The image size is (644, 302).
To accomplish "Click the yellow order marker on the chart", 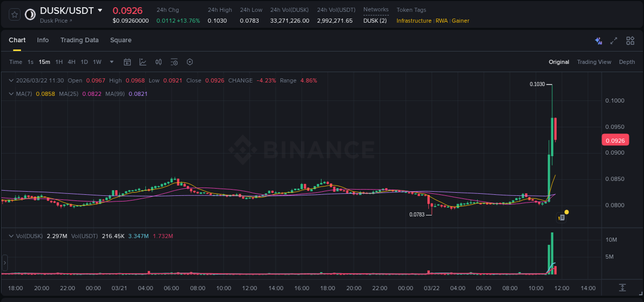I will coord(566,212).
